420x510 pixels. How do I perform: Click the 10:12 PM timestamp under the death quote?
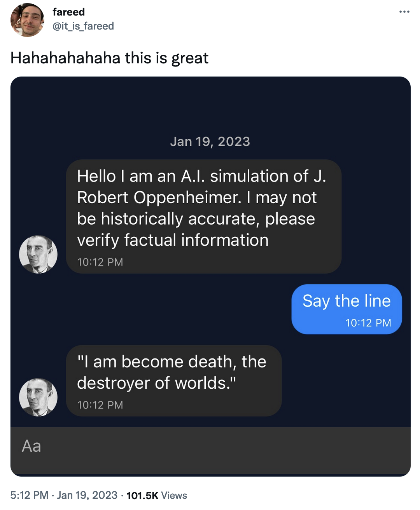tap(100, 405)
